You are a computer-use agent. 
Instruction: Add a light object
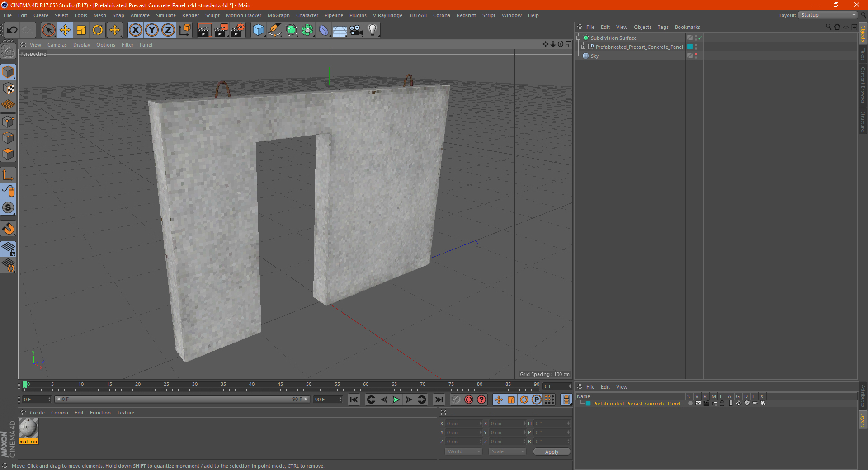click(373, 30)
